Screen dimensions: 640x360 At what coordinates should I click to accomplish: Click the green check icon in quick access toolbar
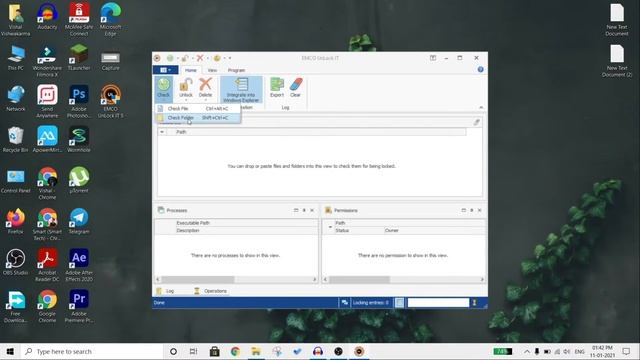[x=170, y=58]
